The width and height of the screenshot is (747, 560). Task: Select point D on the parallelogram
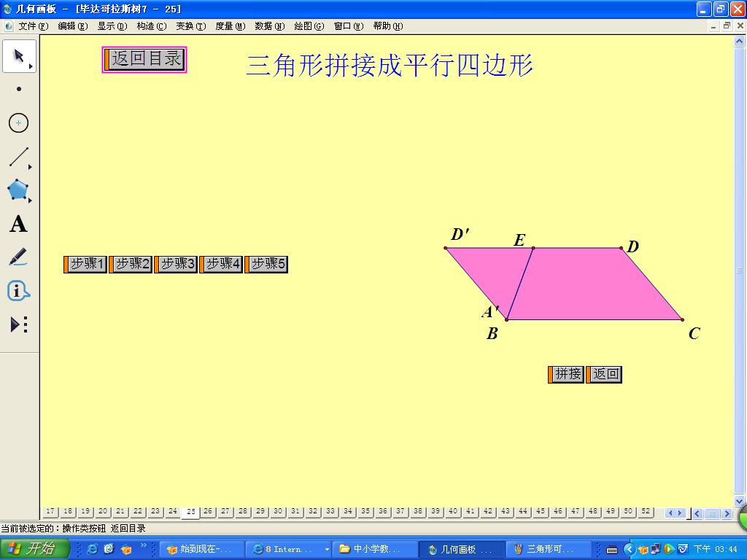(x=622, y=248)
